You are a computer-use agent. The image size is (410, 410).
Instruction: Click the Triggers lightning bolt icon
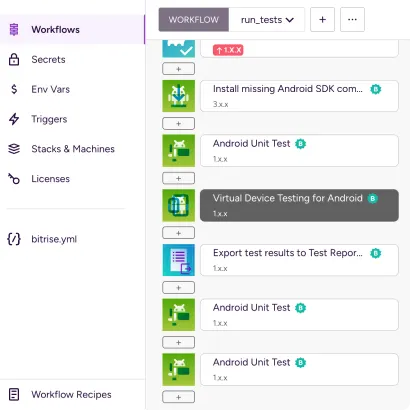pos(14,119)
